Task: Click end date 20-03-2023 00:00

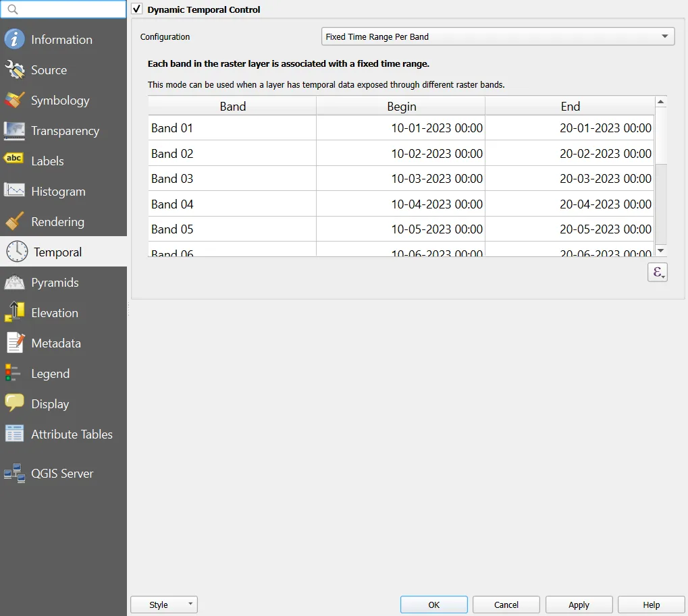Action: tap(570, 178)
